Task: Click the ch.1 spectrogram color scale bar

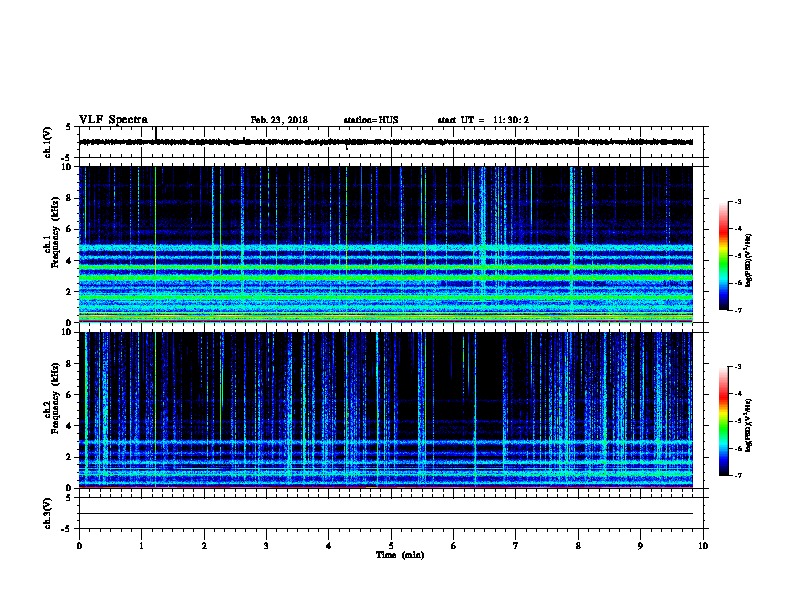Action: [723, 256]
